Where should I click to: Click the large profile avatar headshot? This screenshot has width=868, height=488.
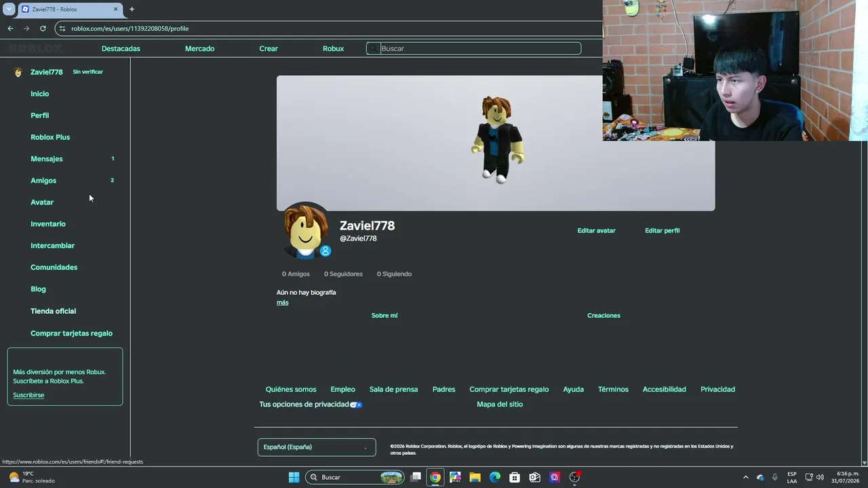[x=306, y=230]
